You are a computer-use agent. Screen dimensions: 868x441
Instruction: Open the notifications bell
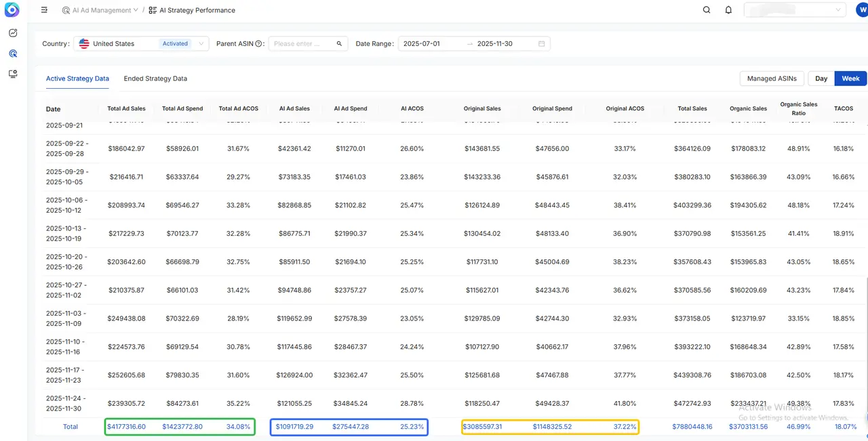coord(728,10)
